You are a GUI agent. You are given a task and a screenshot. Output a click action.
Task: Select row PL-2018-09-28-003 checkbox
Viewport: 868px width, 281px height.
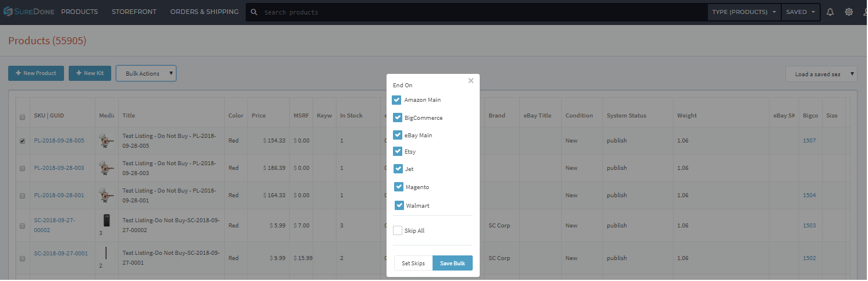23,168
